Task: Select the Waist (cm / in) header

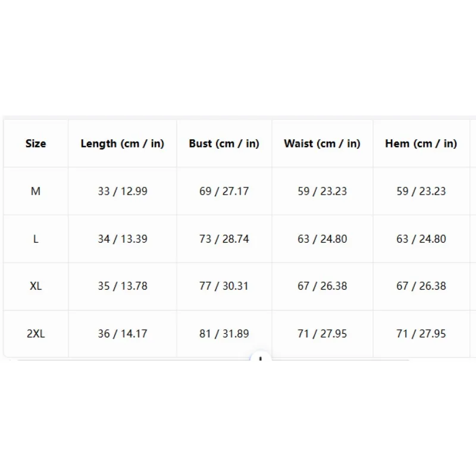Action: (322, 143)
